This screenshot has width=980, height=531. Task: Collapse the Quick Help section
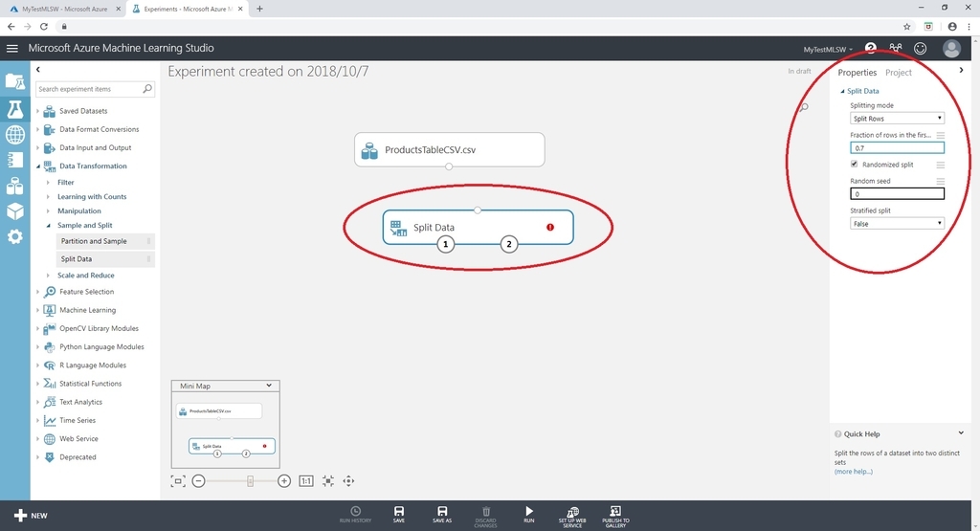point(961,432)
